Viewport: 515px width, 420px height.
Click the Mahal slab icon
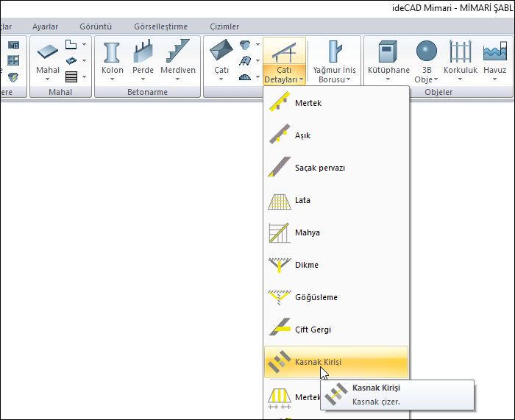pos(48,52)
